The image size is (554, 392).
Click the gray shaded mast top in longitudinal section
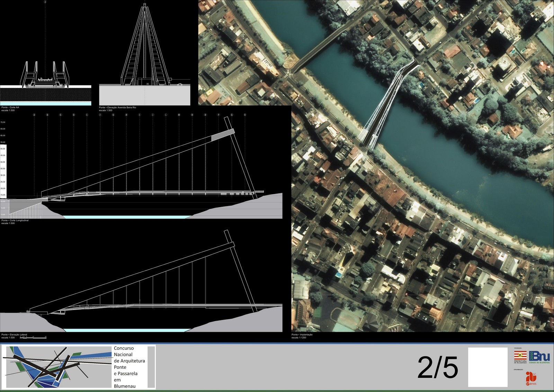click(223, 135)
